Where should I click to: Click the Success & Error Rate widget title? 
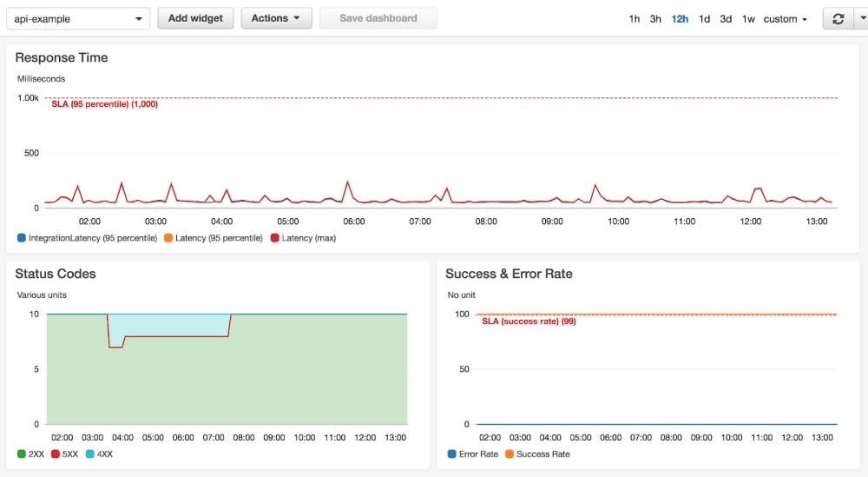(509, 274)
